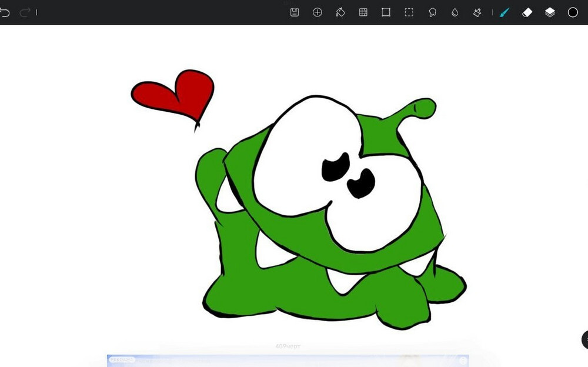Image resolution: width=588 pixels, height=367 pixels.
Task: Click the info icon on the ad banner
Action: coord(463,360)
